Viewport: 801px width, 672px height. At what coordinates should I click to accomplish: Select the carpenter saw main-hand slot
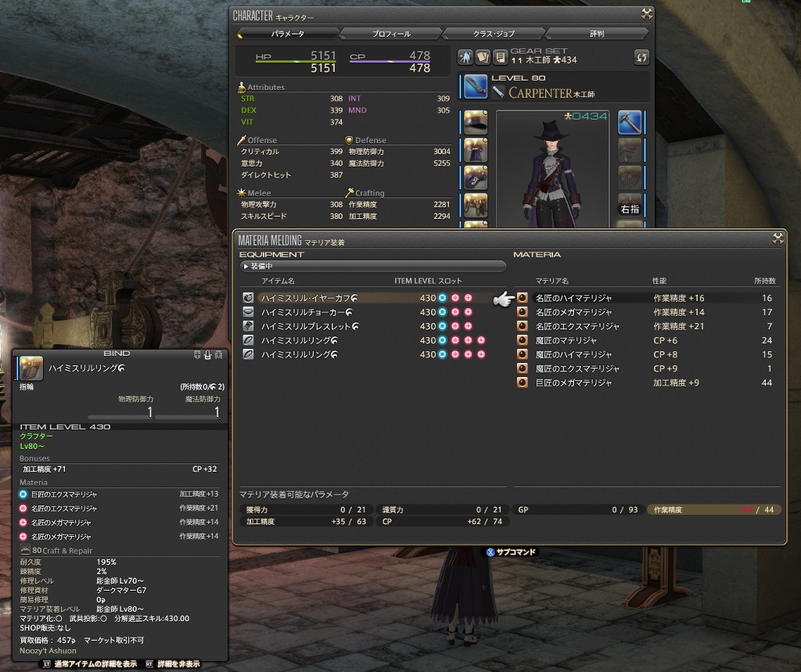pyautogui.click(x=475, y=86)
